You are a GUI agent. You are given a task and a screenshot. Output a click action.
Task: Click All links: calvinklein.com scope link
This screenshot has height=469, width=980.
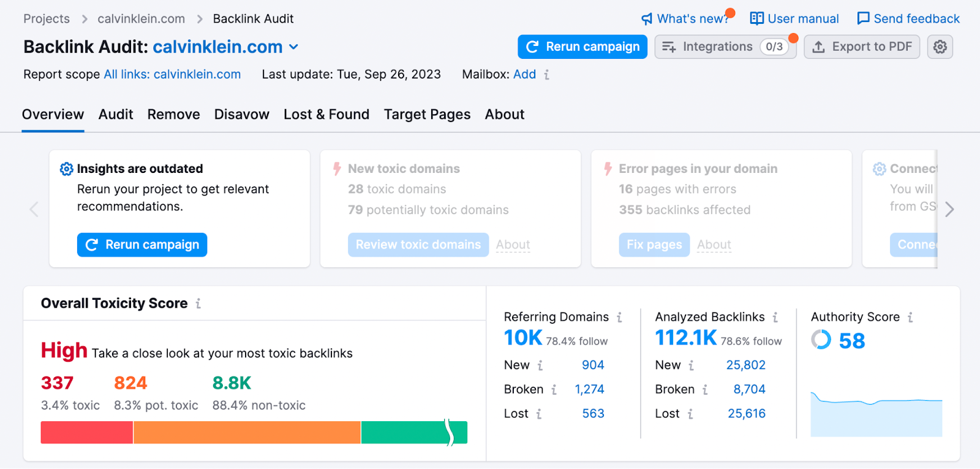172,75
